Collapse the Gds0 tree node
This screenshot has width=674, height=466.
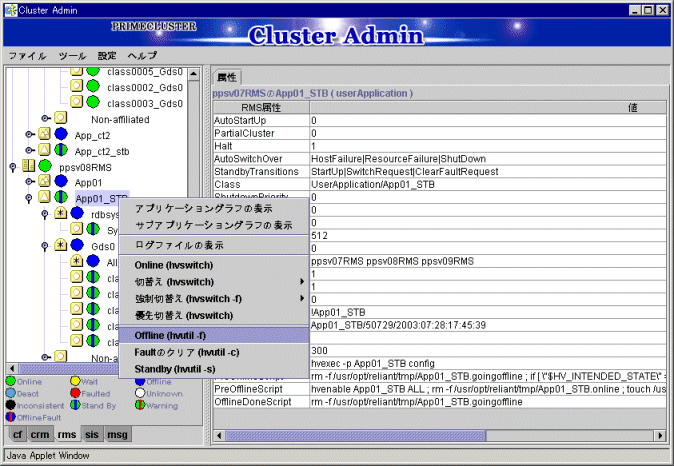click(x=45, y=246)
